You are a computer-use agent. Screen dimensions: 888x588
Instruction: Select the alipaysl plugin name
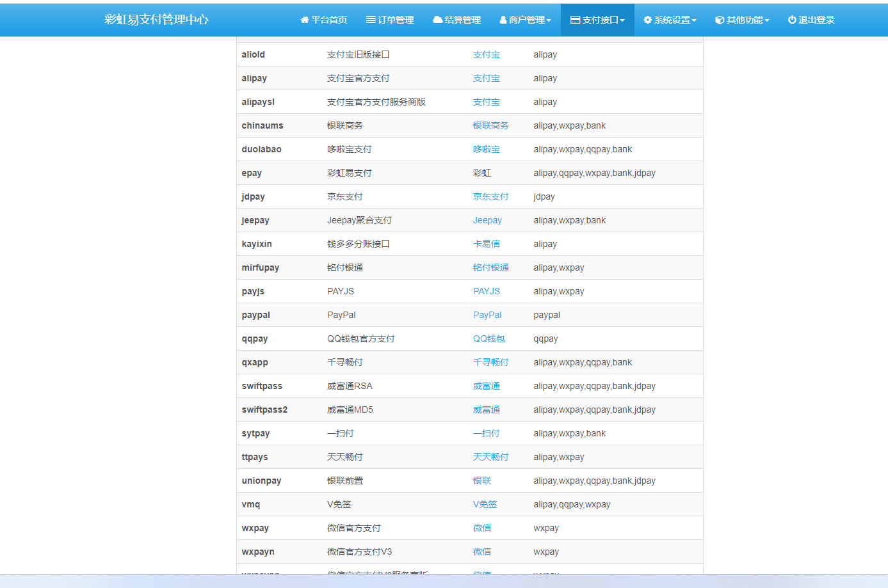(258, 102)
